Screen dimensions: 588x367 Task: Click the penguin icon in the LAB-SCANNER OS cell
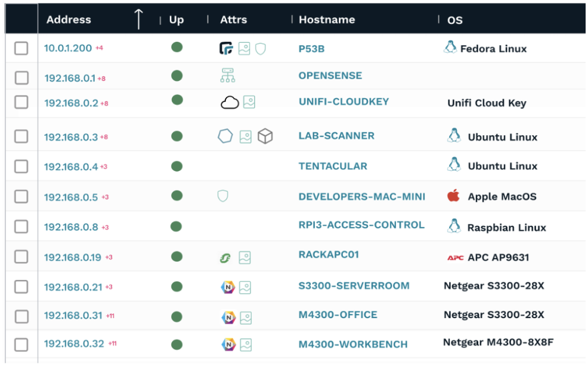click(454, 135)
